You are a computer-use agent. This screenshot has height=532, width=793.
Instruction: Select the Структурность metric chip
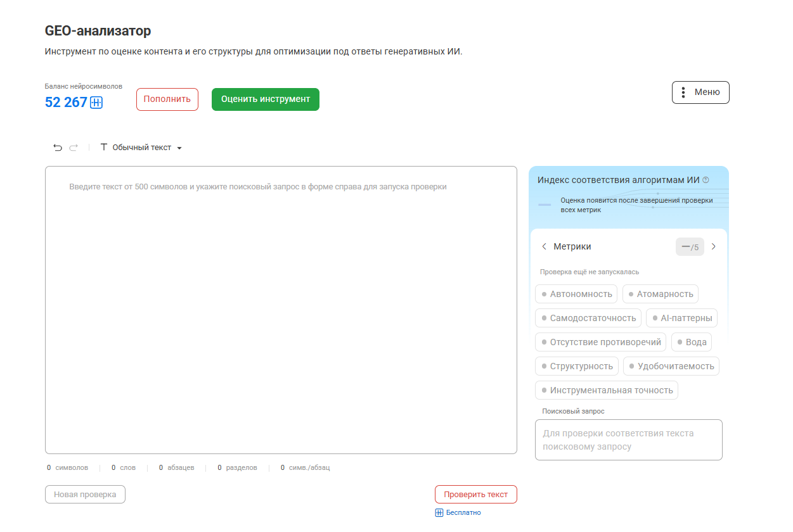[x=577, y=366]
